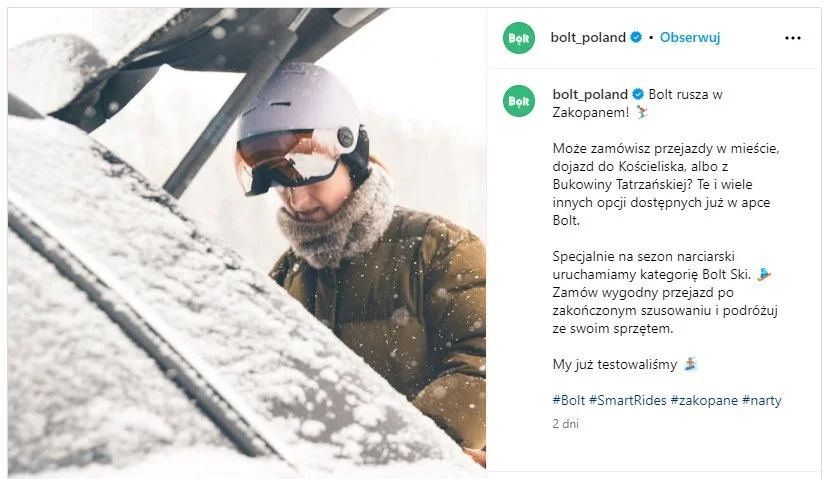The image size is (833, 479).
Task: Click the skier emoji after Zakopanem
Action: 642,112
